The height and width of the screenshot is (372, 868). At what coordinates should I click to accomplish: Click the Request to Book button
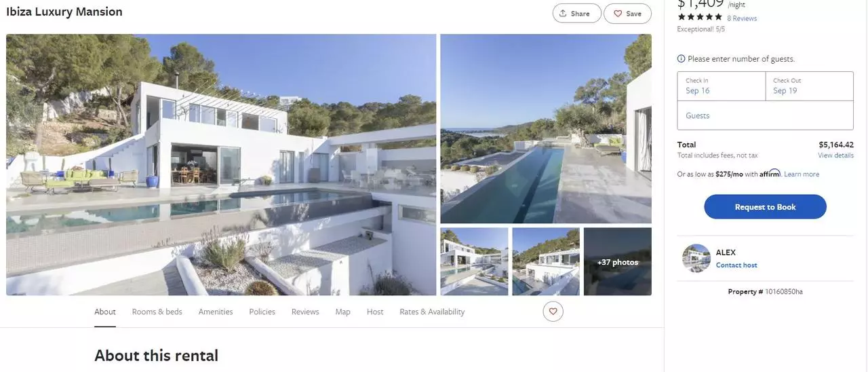766,207
